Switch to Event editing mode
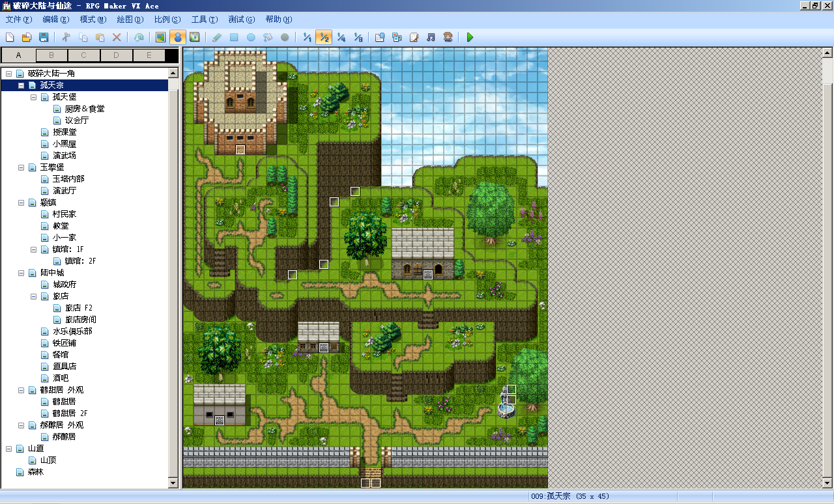 [178, 37]
